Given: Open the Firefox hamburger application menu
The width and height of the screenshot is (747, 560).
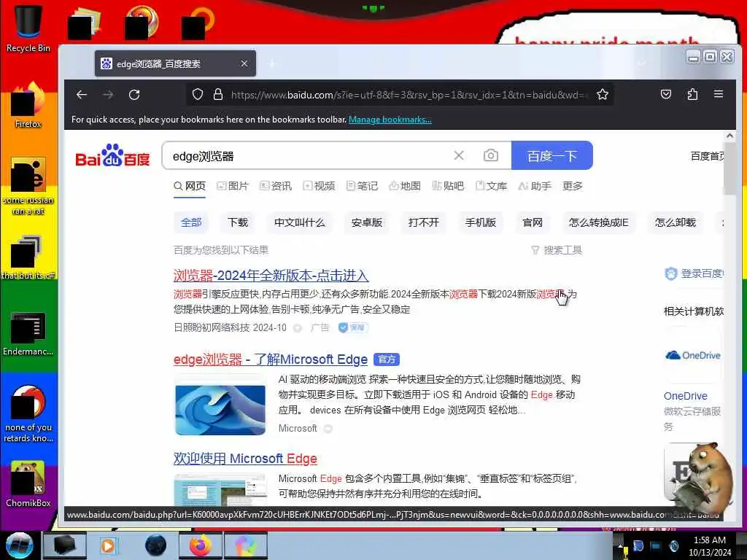Looking at the screenshot, I should [719, 94].
